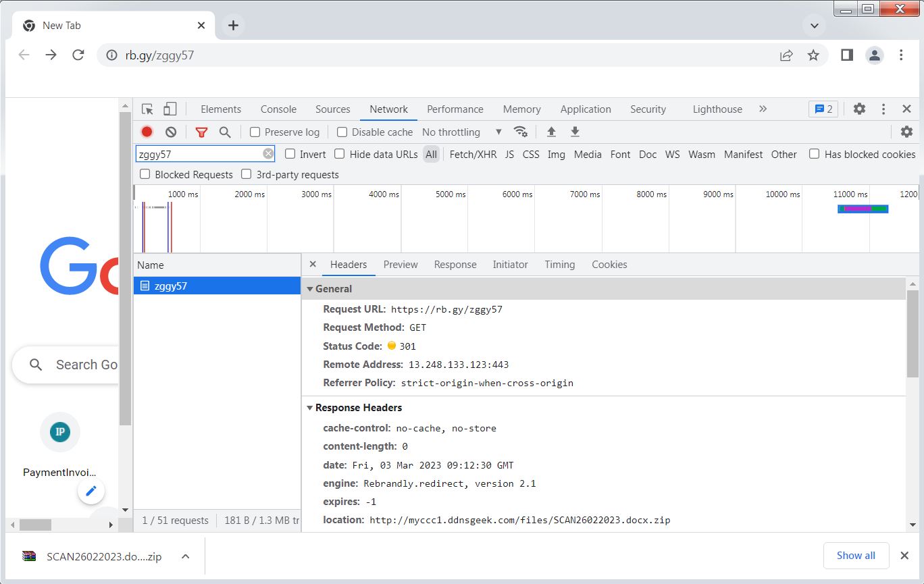Tick the Invert filter checkbox
924x584 pixels.
[x=290, y=154]
